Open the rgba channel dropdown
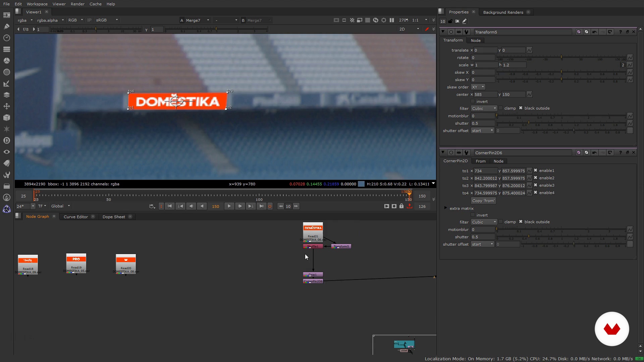 coord(25,20)
